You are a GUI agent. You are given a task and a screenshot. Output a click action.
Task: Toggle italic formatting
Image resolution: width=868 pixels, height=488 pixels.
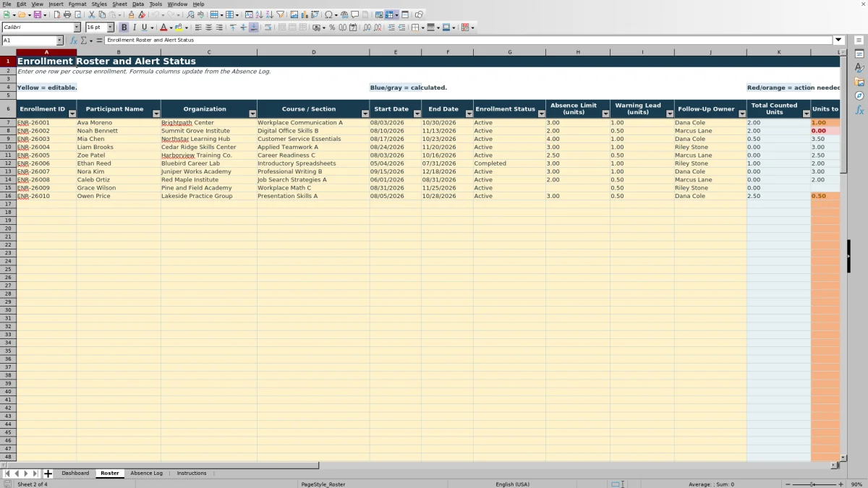point(134,27)
